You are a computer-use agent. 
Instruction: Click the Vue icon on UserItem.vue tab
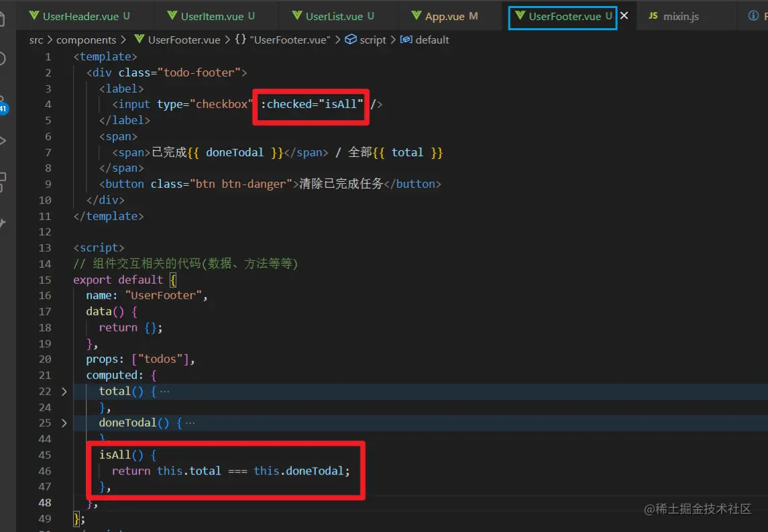click(x=172, y=15)
